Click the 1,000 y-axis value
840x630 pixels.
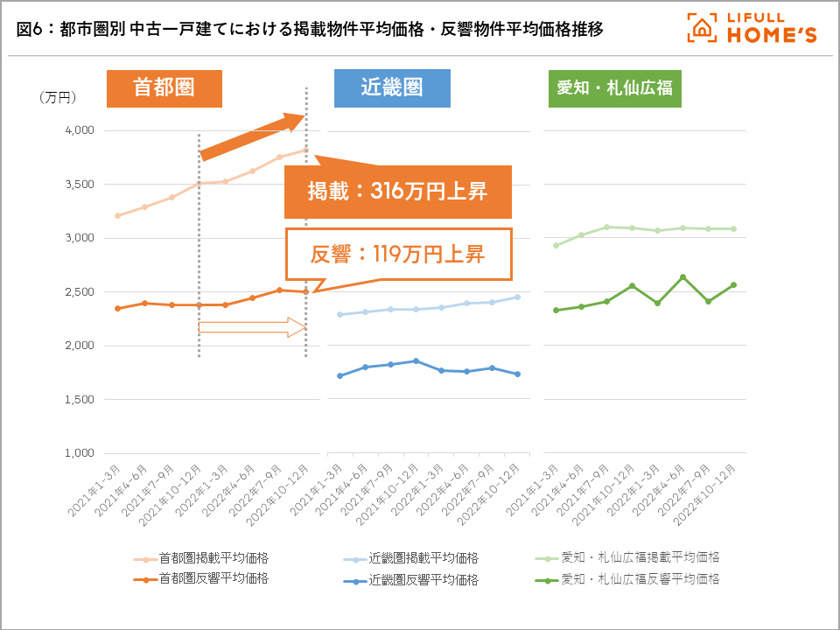click(79, 453)
